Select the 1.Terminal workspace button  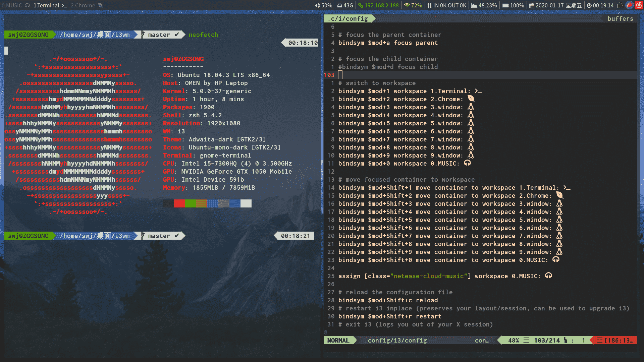[x=50, y=5]
